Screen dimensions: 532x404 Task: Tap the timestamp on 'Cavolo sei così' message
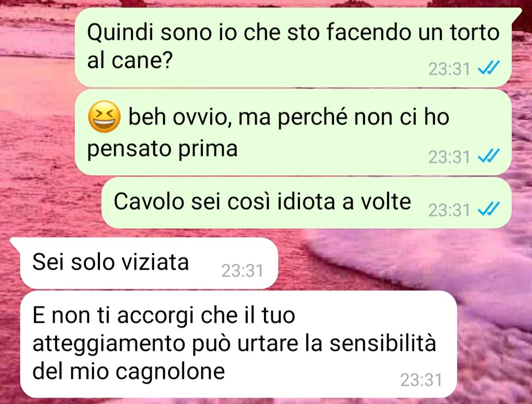point(449,210)
